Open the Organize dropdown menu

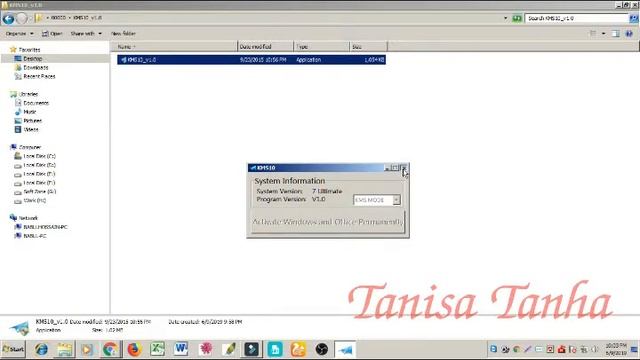pos(19,33)
